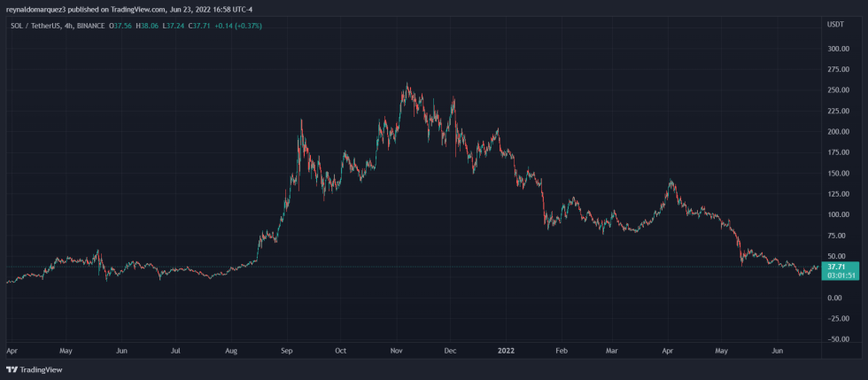
Task: Click the BINANCE exchange label in legend
Action: [x=90, y=26]
